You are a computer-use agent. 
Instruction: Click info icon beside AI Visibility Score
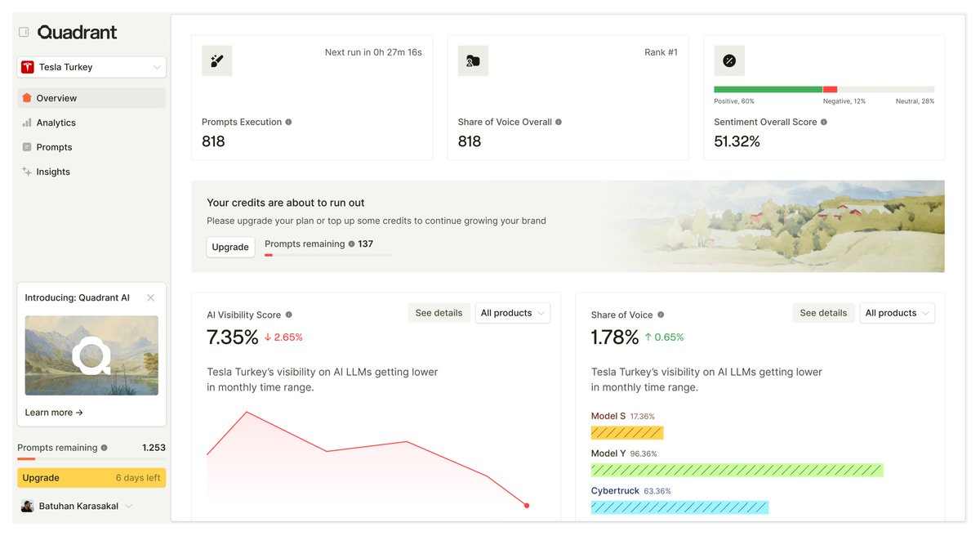288,315
